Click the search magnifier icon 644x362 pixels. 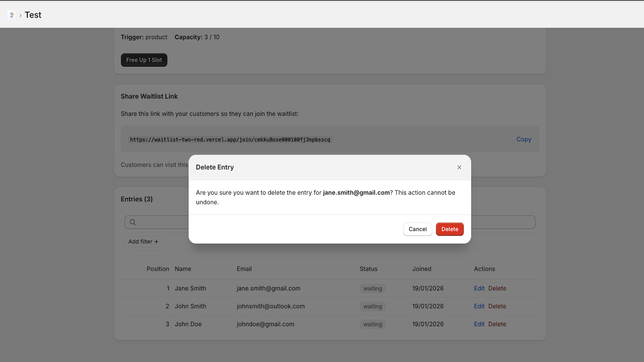click(x=132, y=222)
